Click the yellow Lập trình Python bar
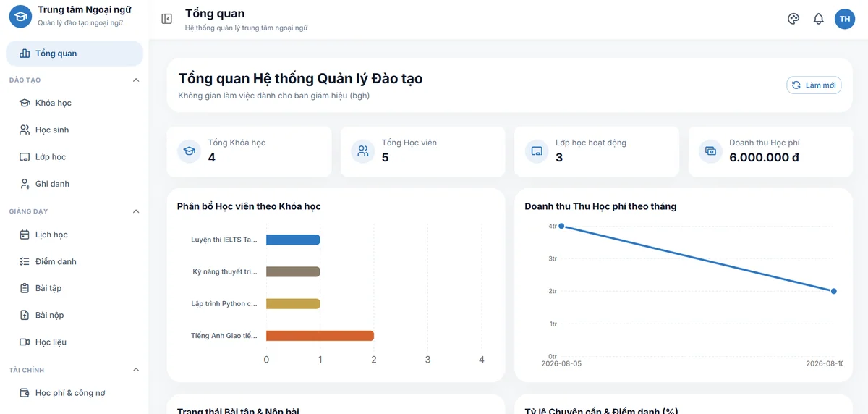Screen dimensions: 868x414 293,304
